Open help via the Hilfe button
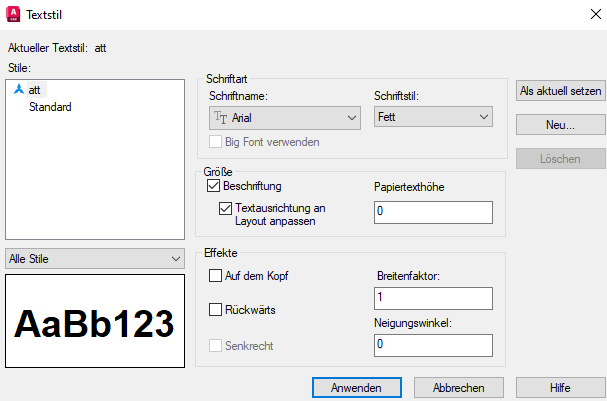The height and width of the screenshot is (401, 607). tap(560, 387)
